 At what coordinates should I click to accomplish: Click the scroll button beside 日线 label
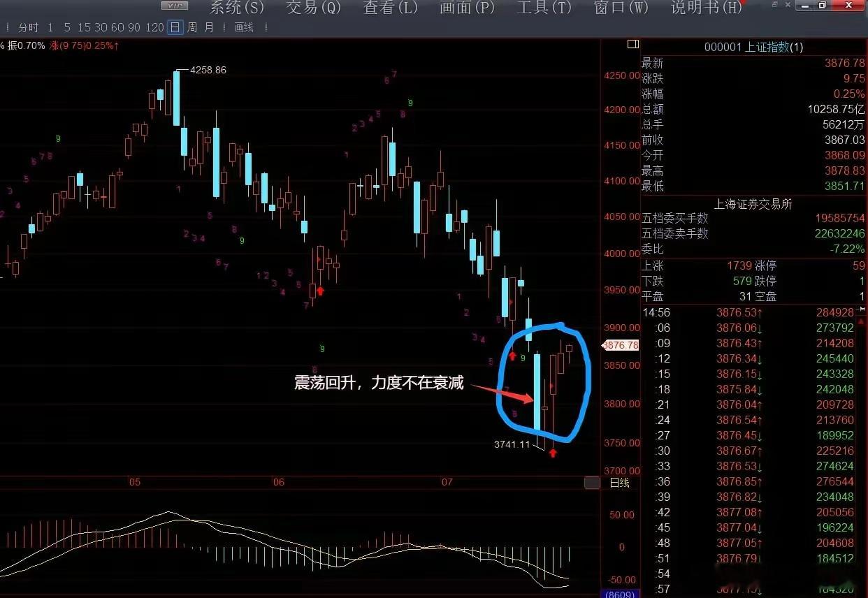[592, 483]
